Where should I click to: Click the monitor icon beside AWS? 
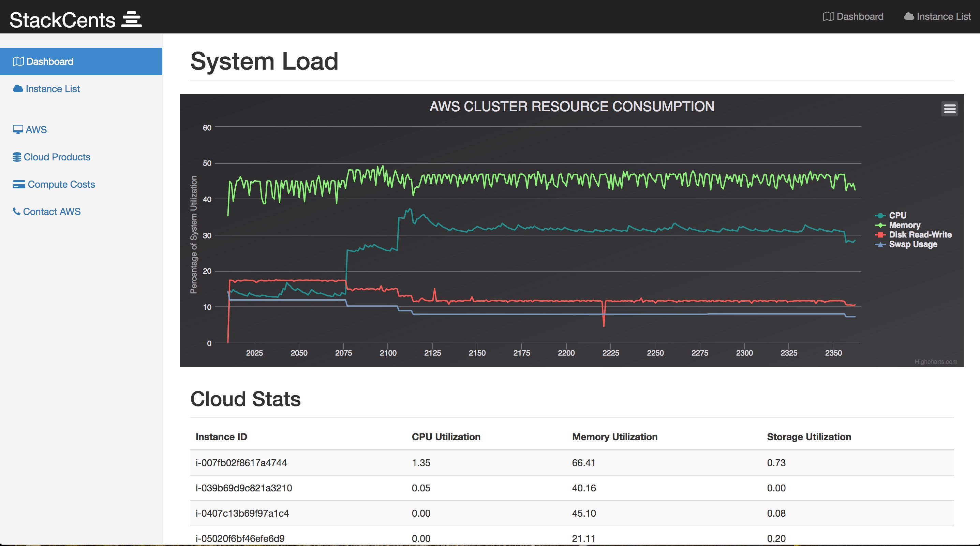click(18, 129)
